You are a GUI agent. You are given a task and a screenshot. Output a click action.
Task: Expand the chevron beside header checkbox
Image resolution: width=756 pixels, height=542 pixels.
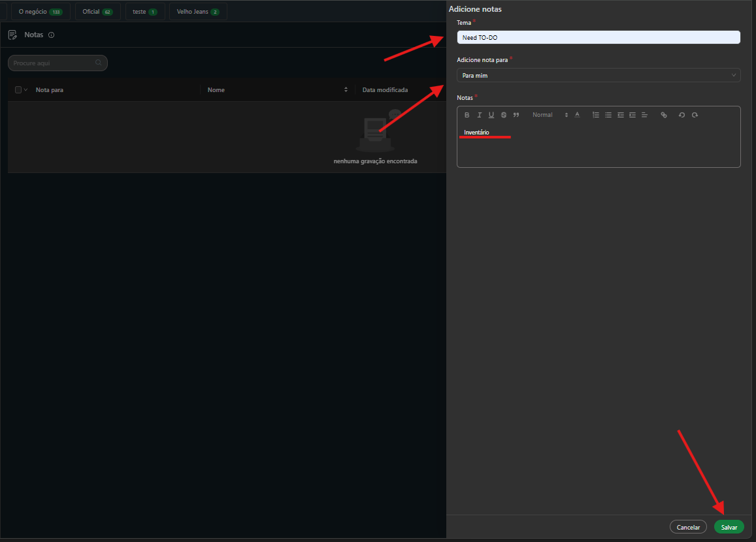pyautogui.click(x=26, y=90)
